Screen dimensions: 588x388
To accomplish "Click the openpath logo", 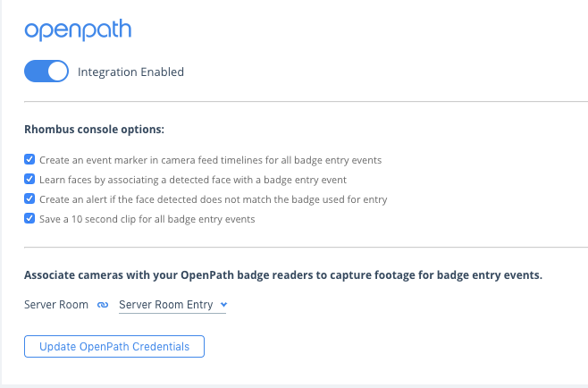I will coord(78,30).
